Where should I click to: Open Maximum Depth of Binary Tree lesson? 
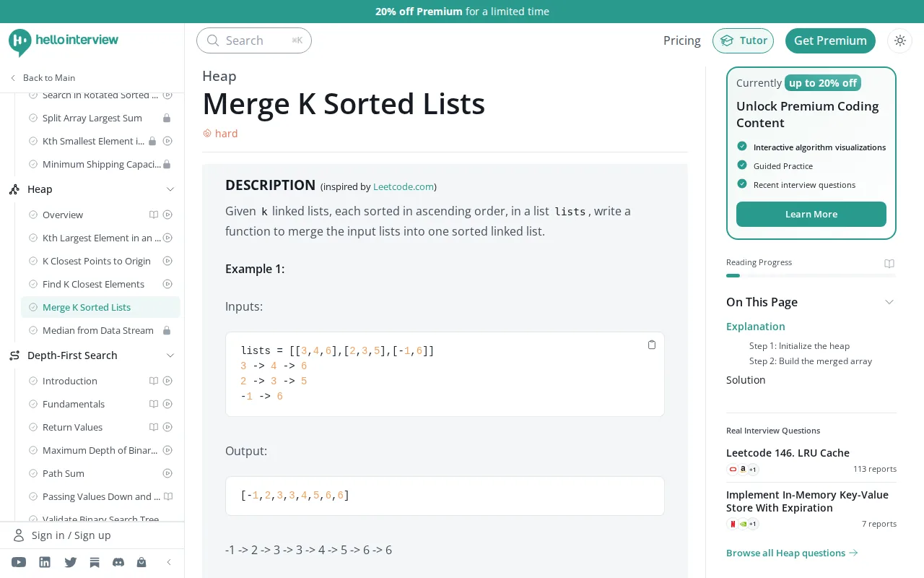coord(100,450)
